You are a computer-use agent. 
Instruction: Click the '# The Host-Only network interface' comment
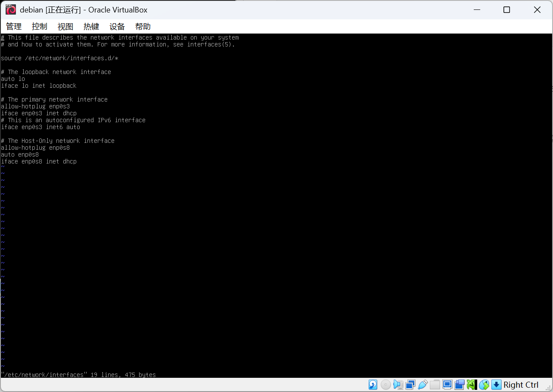(x=58, y=141)
